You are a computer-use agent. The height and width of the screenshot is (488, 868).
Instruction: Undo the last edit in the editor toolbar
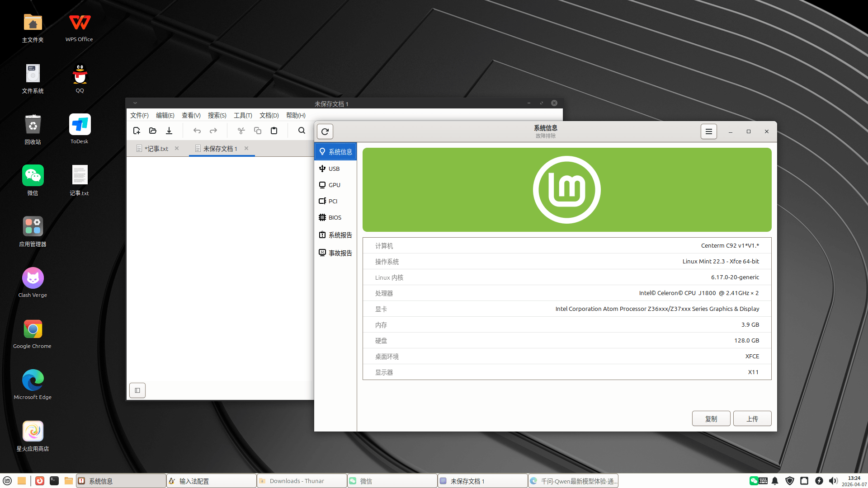(x=197, y=131)
